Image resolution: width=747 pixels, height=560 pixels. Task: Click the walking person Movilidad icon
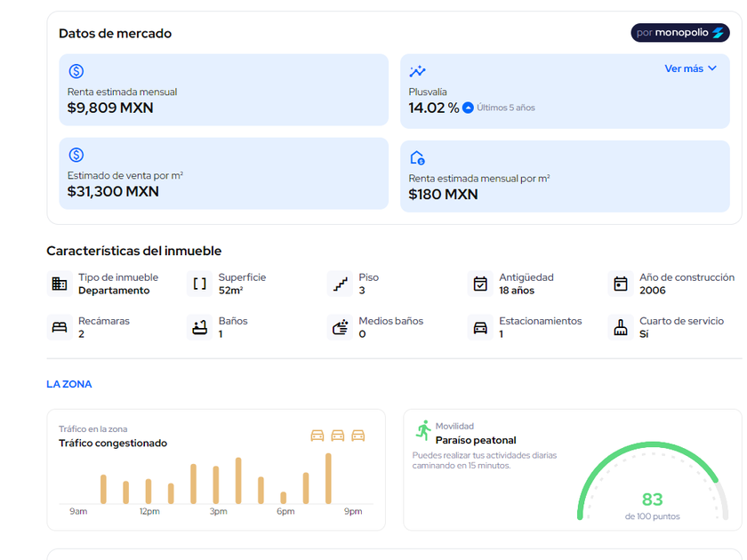tap(422, 431)
